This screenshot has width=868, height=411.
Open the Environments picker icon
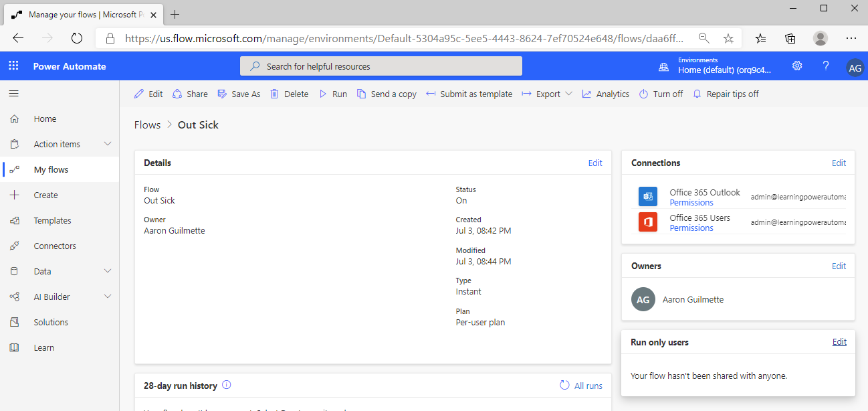(x=663, y=66)
